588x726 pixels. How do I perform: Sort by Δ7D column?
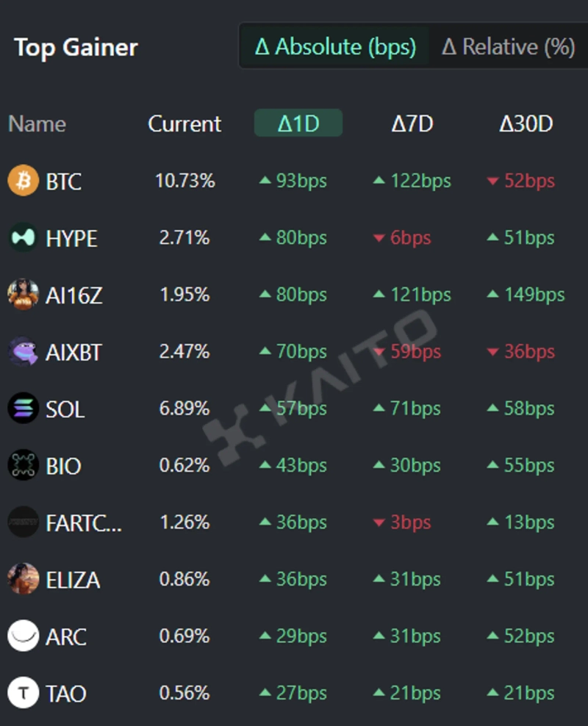pyautogui.click(x=412, y=123)
